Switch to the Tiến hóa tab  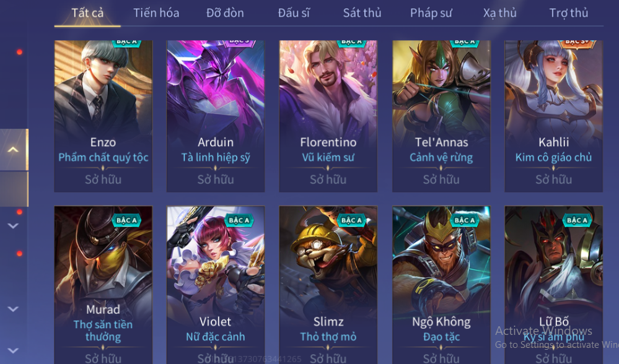coord(156,13)
